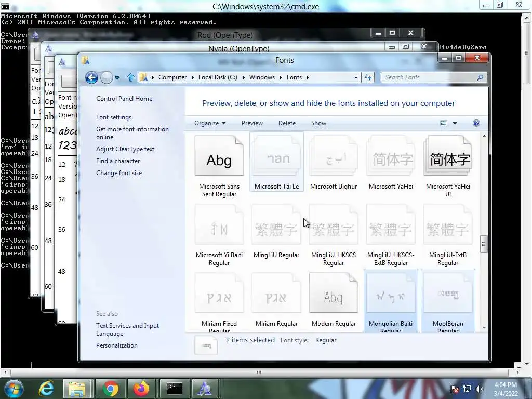532x399 pixels.
Task: Open Text Services and Input Language link
Action: click(128, 329)
